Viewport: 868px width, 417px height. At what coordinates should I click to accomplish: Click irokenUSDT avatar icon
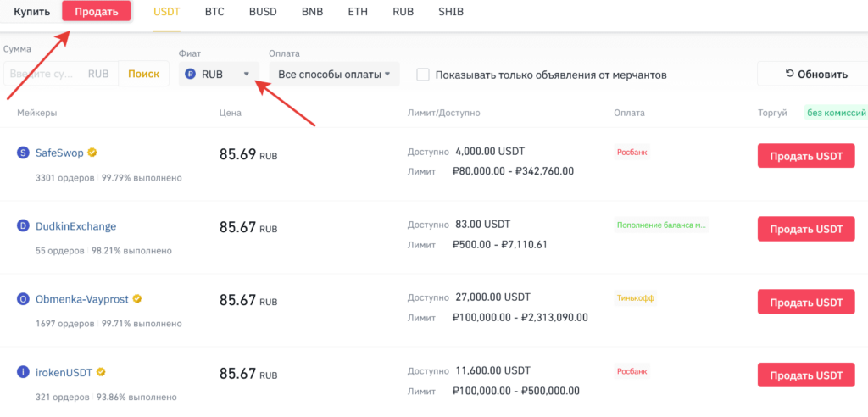(x=23, y=372)
